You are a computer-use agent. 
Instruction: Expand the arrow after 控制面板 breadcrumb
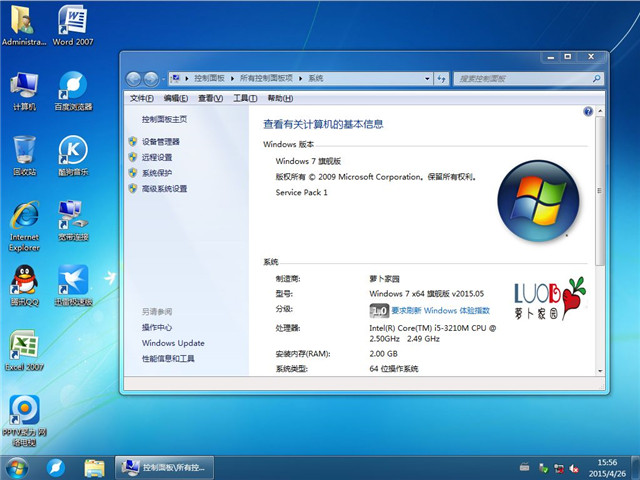tap(232, 78)
